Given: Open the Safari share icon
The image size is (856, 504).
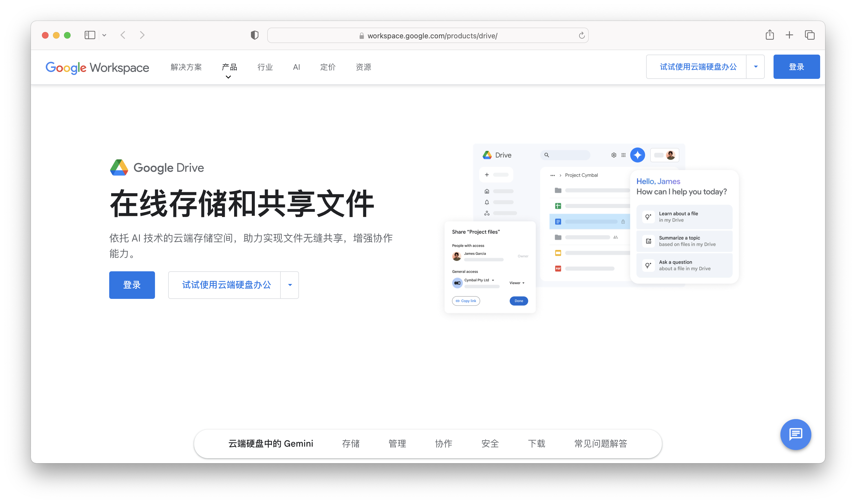Looking at the screenshot, I should pyautogui.click(x=770, y=35).
